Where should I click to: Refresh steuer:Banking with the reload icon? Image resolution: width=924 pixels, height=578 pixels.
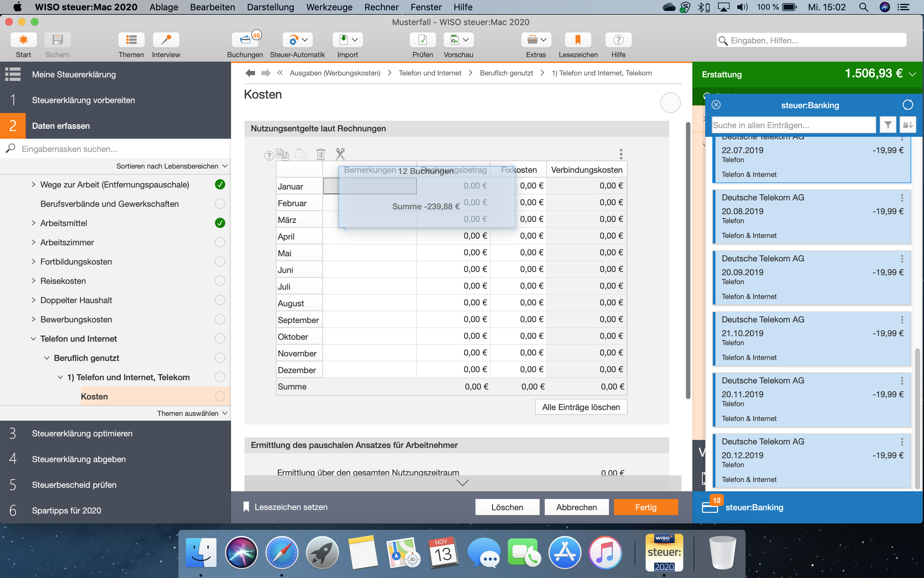point(908,105)
